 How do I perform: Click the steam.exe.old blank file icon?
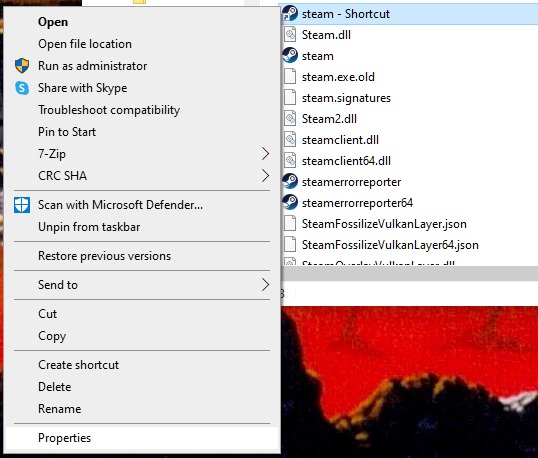[x=290, y=77]
